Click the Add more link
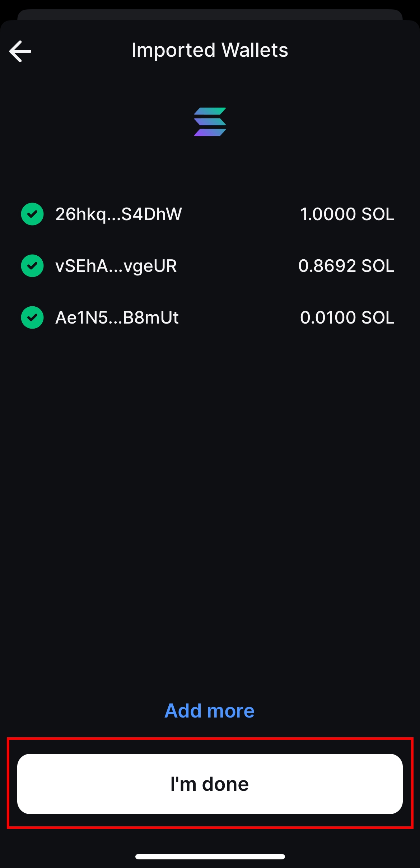420x868 pixels. (x=210, y=711)
